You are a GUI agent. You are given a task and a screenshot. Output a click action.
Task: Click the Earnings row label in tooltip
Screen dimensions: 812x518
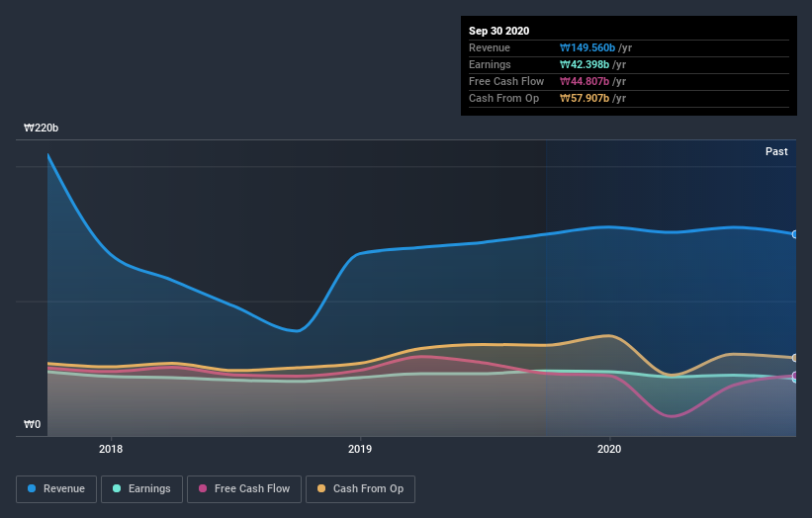tap(490, 64)
